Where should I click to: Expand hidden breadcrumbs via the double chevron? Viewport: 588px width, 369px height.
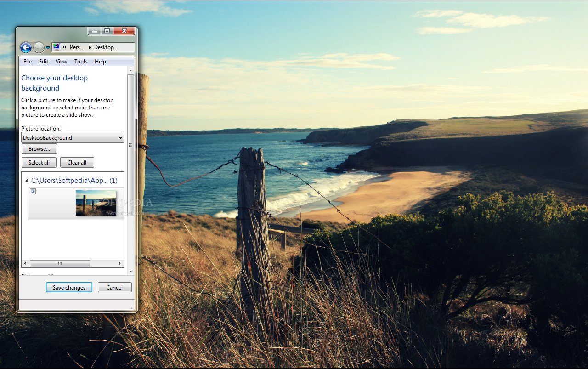[65, 47]
